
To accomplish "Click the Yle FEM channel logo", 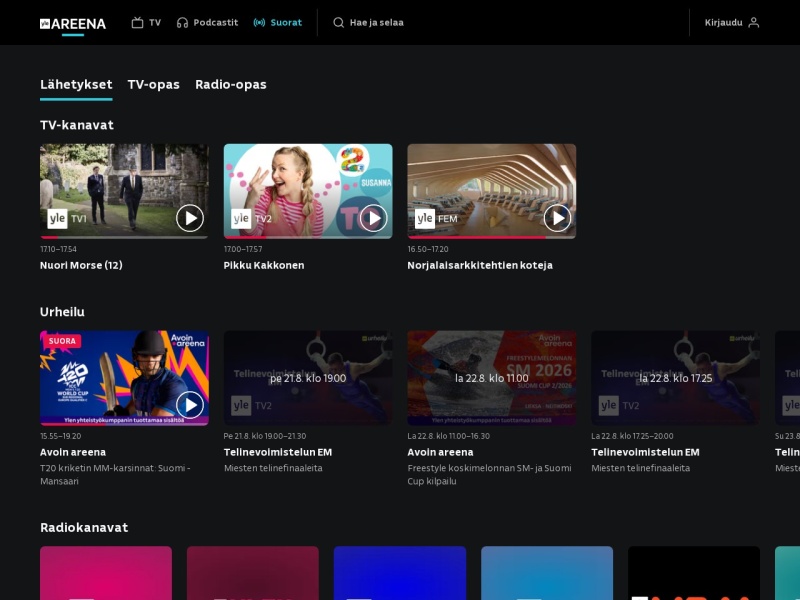I will pyautogui.click(x=436, y=219).
